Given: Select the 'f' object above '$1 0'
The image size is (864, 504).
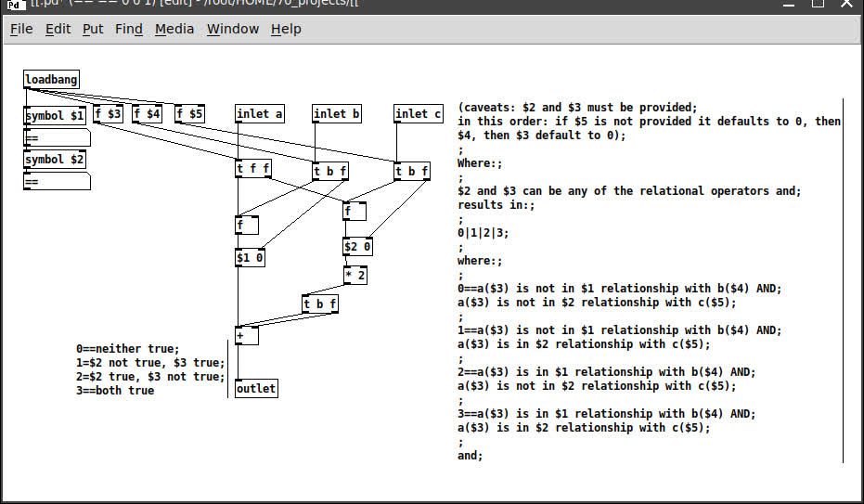Looking at the screenshot, I should (x=247, y=225).
